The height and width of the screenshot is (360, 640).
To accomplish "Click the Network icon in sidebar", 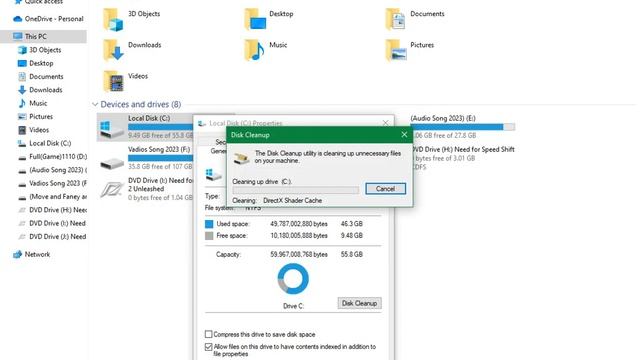I will pyautogui.click(x=18, y=254).
